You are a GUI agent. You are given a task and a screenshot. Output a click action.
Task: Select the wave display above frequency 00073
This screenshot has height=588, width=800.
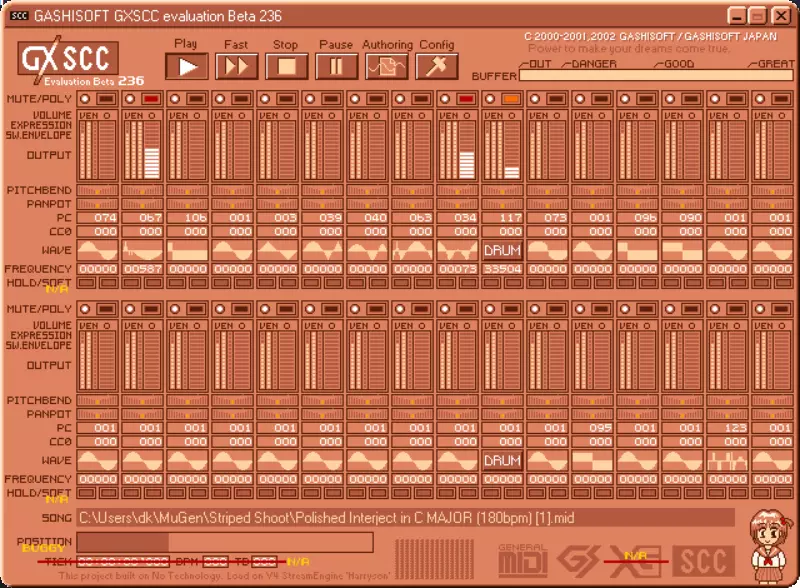tap(458, 250)
